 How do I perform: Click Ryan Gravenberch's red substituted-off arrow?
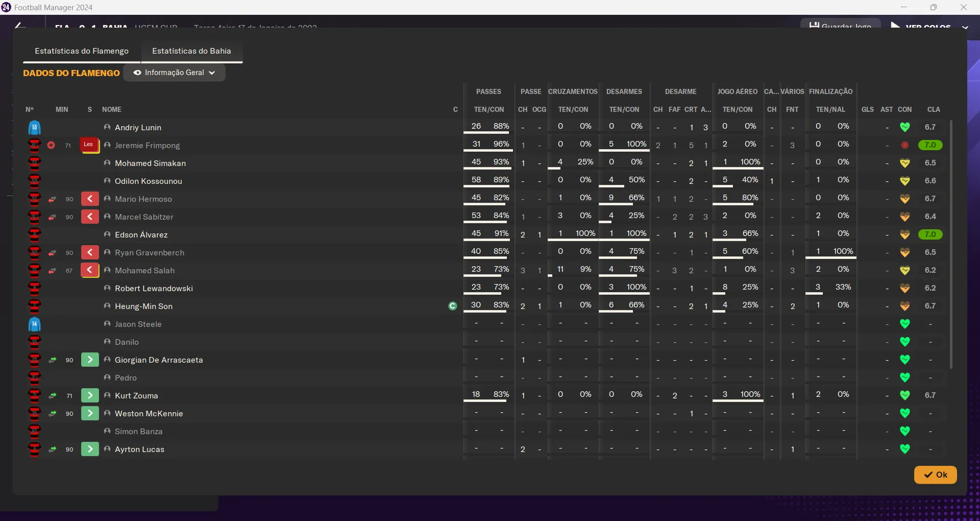[x=90, y=252]
